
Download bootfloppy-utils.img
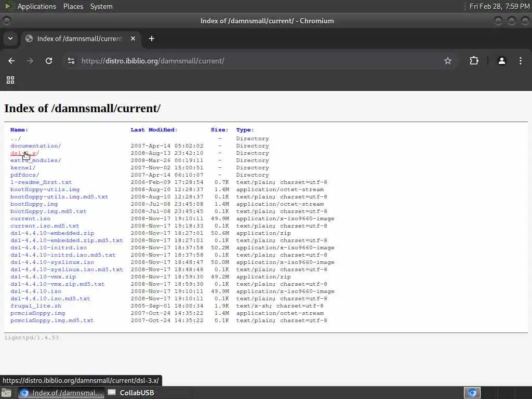point(45,190)
